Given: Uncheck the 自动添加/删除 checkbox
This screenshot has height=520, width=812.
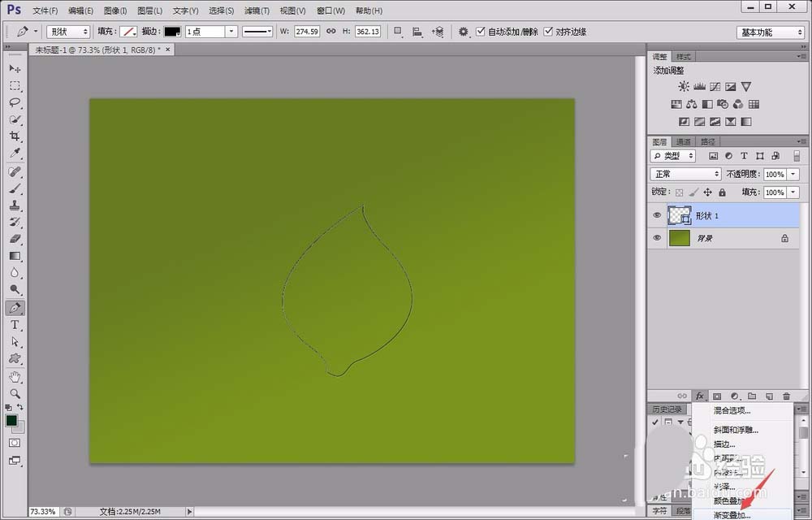Looking at the screenshot, I should [482, 32].
